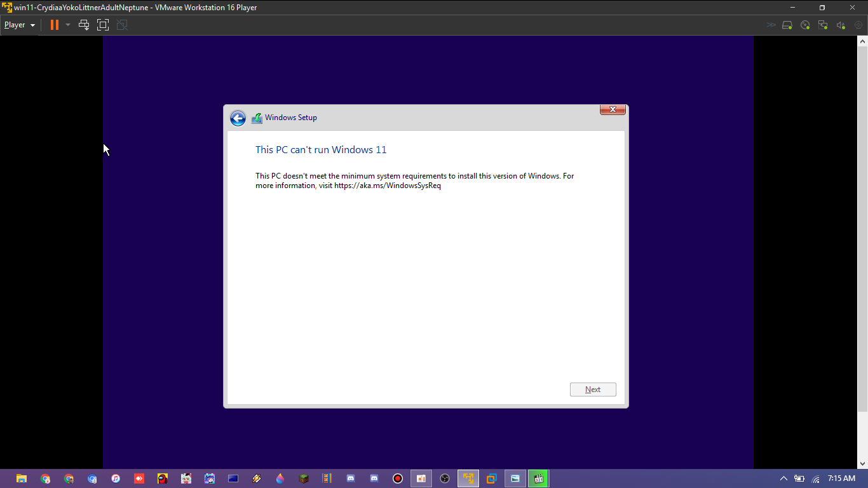The image size is (868, 488).
Task: Show hidden system tray icons
Action: coord(783,478)
